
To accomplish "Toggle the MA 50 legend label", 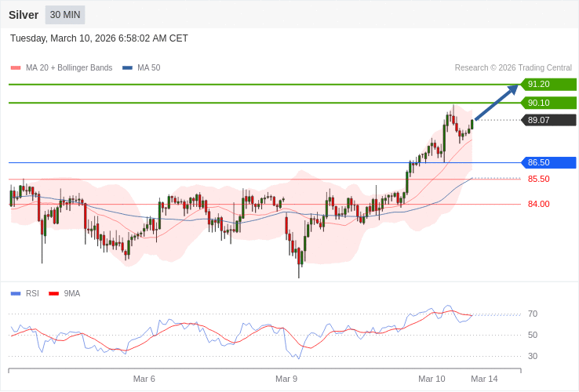I will pyautogui.click(x=148, y=68).
